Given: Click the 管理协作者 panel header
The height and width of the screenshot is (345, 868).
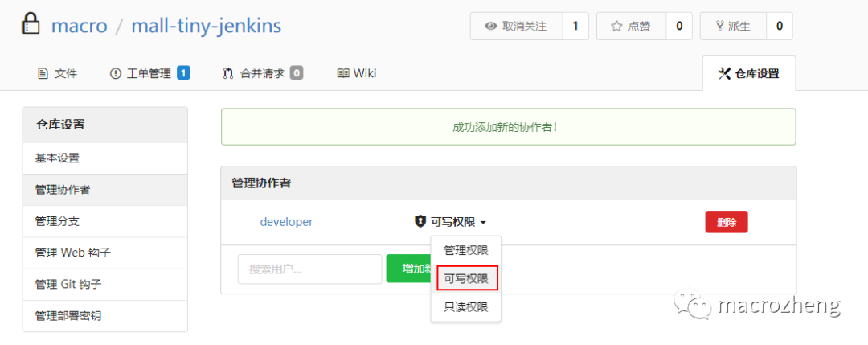Looking at the screenshot, I should 508,183.
